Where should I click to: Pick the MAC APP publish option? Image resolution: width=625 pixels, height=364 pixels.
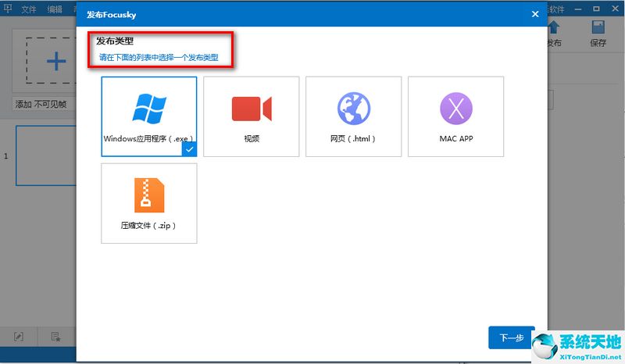(x=455, y=109)
